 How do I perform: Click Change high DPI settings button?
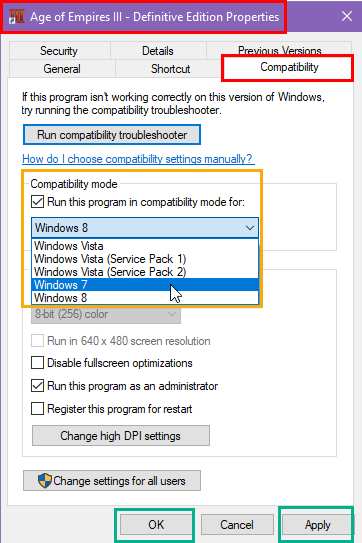click(121, 436)
